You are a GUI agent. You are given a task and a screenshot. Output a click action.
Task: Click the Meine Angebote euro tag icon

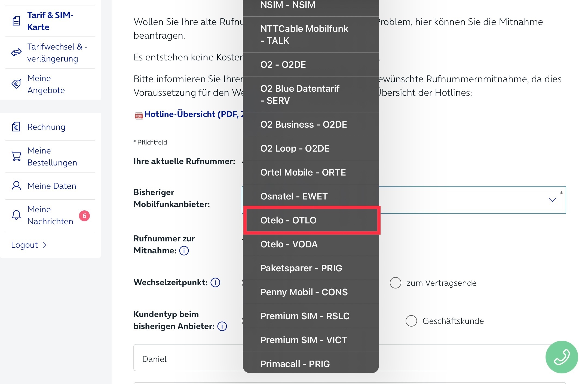(16, 84)
